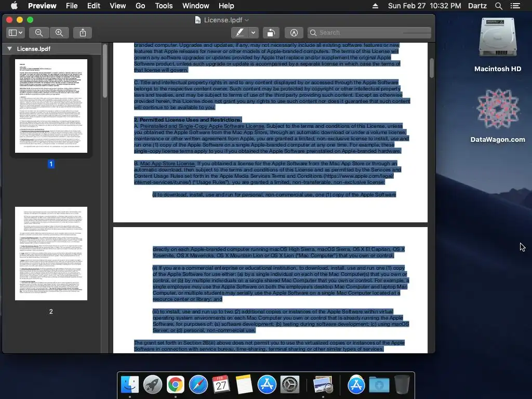Open the Trash in the Dock

(x=402, y=385)
